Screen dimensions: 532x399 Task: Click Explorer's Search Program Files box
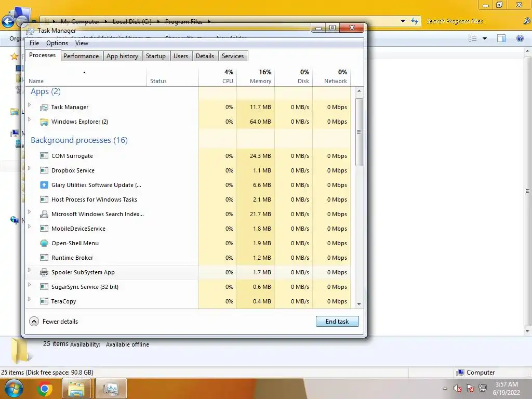(x=473, y=21)
